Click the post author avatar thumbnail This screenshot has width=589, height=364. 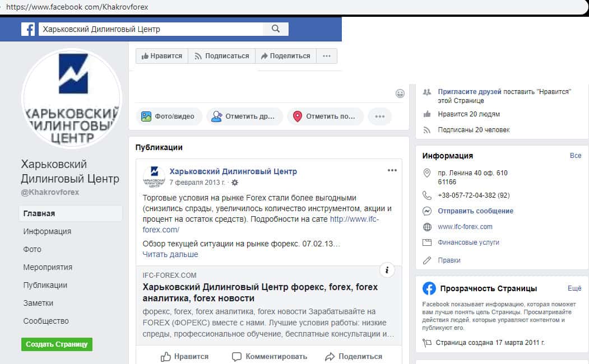click(x=154, y=177)
